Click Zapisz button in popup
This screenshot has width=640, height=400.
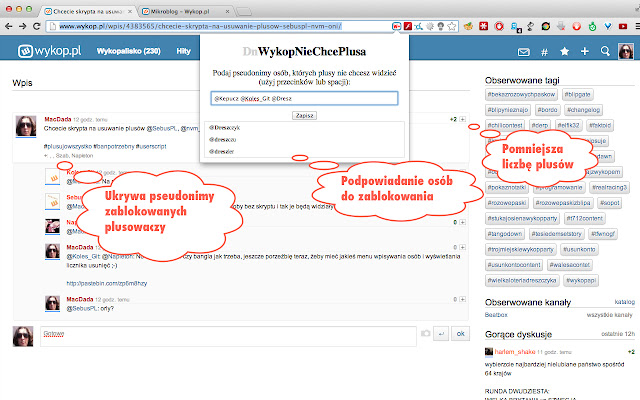click(x=304, y=116)
